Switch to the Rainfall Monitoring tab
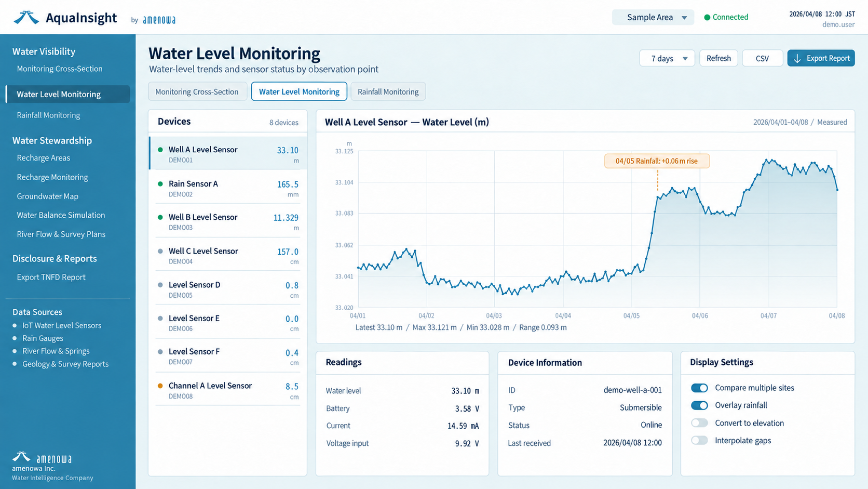The height and width of the screenshot is (489, 868). tap(388, 91)
